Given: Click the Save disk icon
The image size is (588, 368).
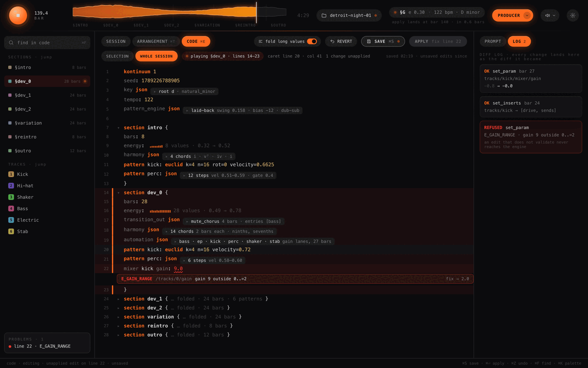Looking at the screenshot, I should (369, 41).
